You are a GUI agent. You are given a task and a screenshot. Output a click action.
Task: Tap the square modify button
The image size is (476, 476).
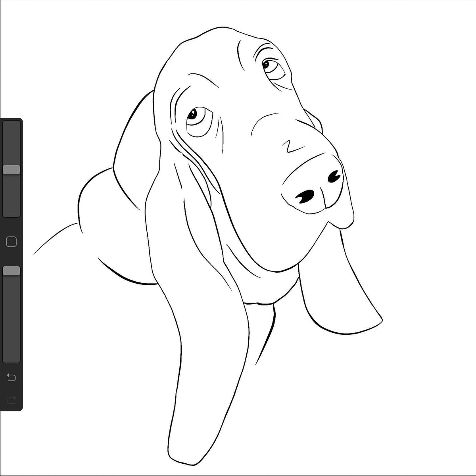[x=12, y=242]
